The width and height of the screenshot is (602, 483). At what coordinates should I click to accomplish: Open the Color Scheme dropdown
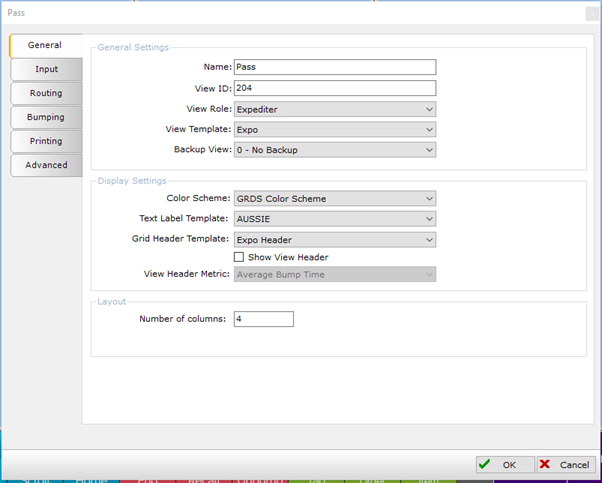tap(334, 198)
